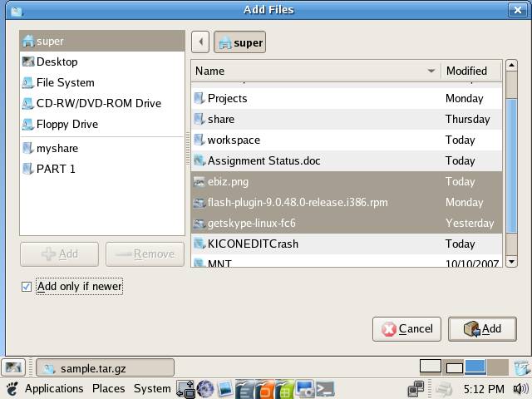This screenshot has width=532, height=399.
Task: Click the volume speaker icon in panel
Action: pyautogui.click(x=520, y=388)
